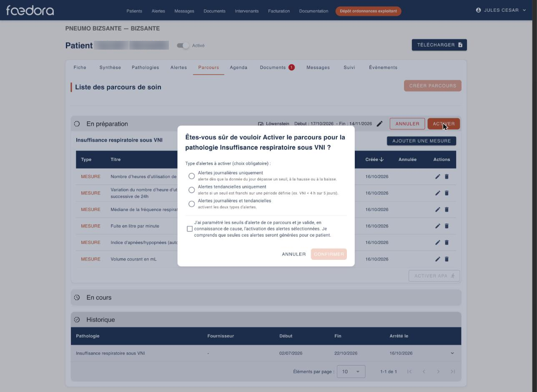Edit the Nombre d'heures d'utilisation measure
The height and width of the screenshot is (392, 537).
tap(437, 176)
